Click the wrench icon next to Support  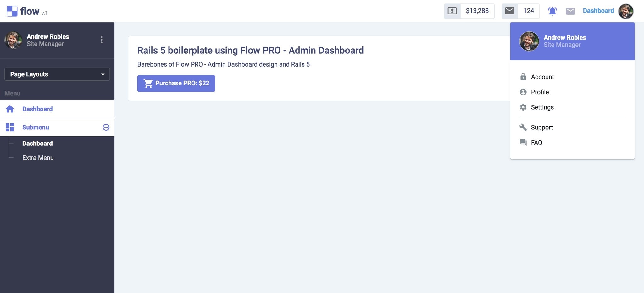[523, 127]
